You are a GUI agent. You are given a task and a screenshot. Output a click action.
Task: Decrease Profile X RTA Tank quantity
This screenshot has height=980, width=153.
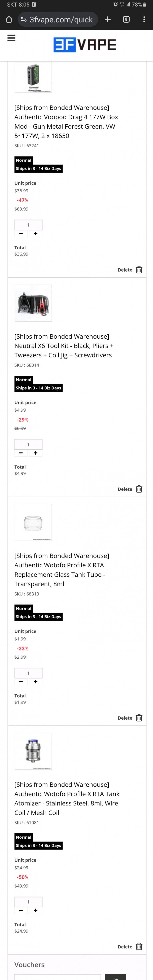pyautogui.click(x=21, y=910)
